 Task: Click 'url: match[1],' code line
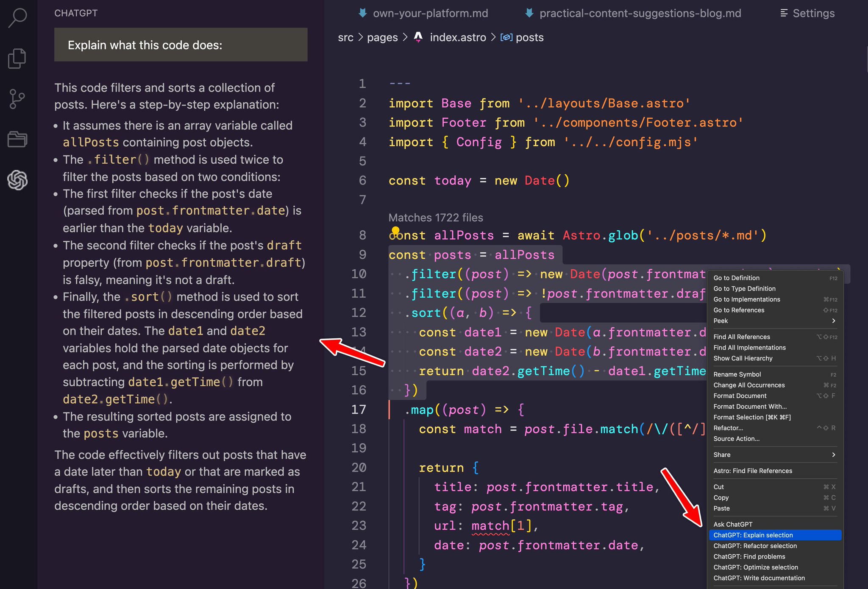pyautogui.click(x=486, y=526)
